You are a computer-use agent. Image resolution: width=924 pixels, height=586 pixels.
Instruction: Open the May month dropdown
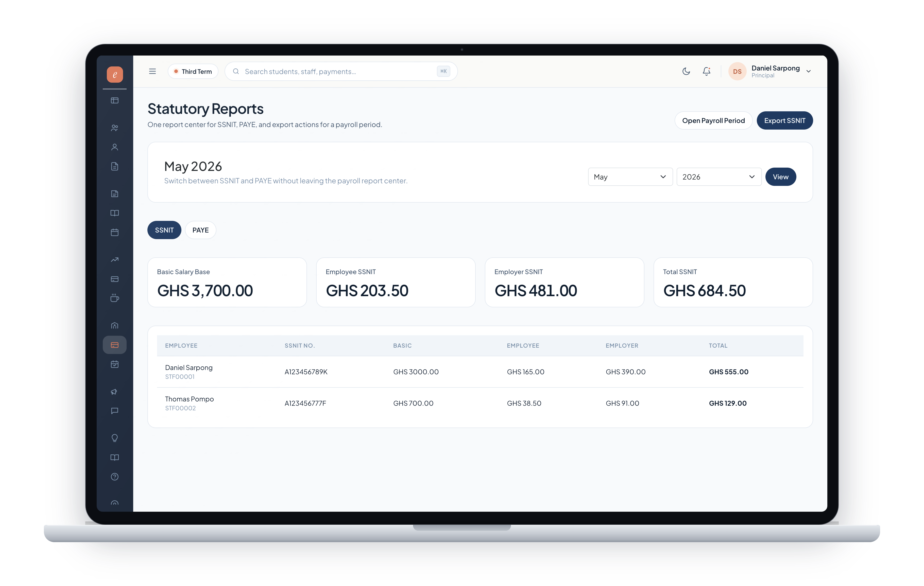pos(630,177)
